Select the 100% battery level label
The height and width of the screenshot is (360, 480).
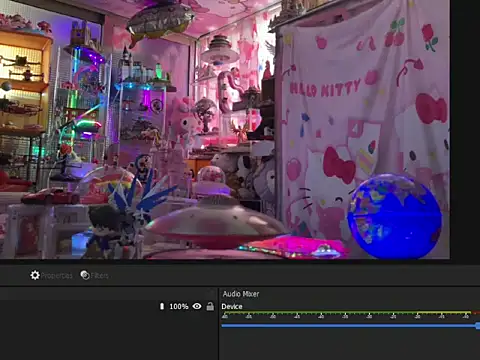pos(179,306)
